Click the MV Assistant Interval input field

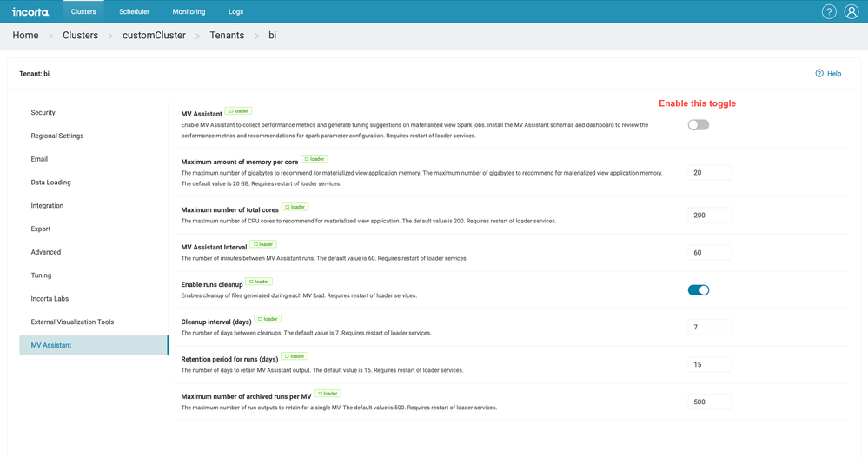click(709, 253)
